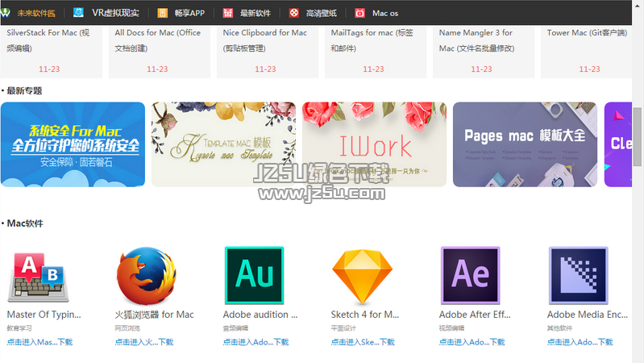Switch to the 高清壁纸 tab
This screenshot has width=644, height=363.
321,13
